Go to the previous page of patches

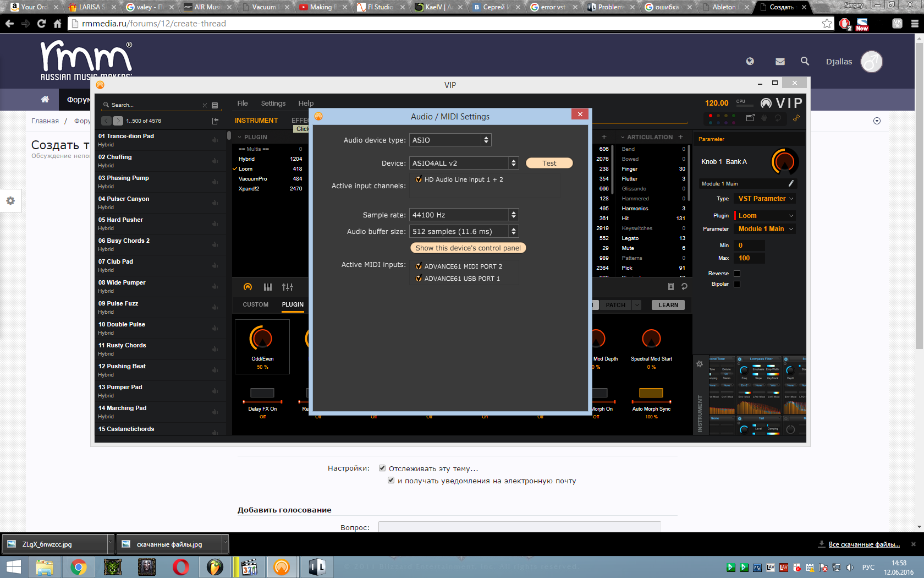coord(107,121)
